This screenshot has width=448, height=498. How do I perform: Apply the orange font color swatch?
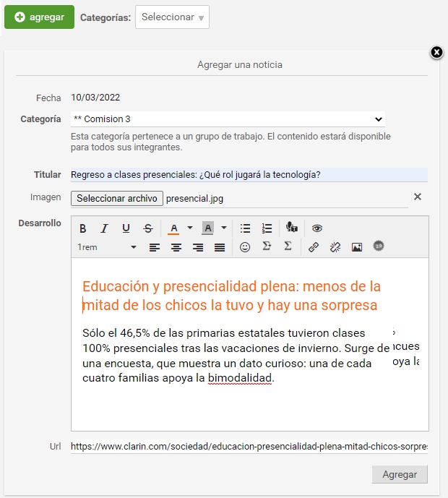point(173,228)
